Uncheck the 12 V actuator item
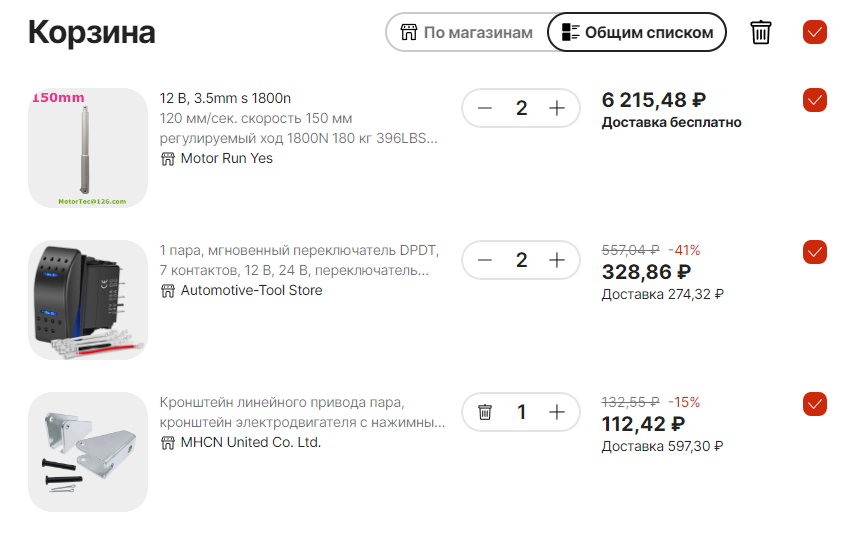This screenshot has height=543, width=848. [x=815, y=100]
